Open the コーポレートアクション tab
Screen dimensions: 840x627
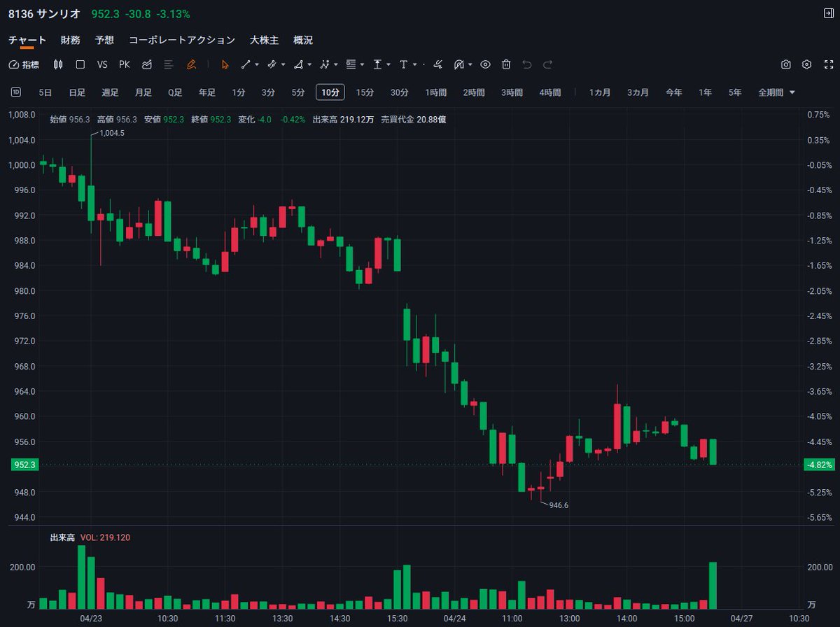pos(182,41)
